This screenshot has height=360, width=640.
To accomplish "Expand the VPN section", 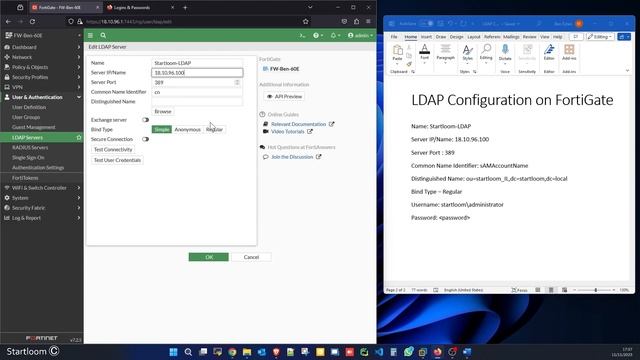I will point(42,87).
